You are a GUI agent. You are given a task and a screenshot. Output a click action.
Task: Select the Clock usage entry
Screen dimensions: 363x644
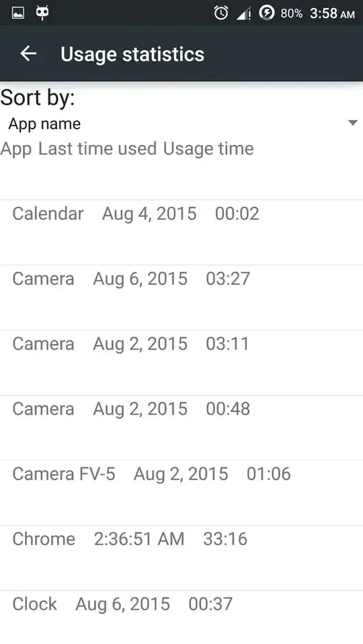[x=182, y=617]
